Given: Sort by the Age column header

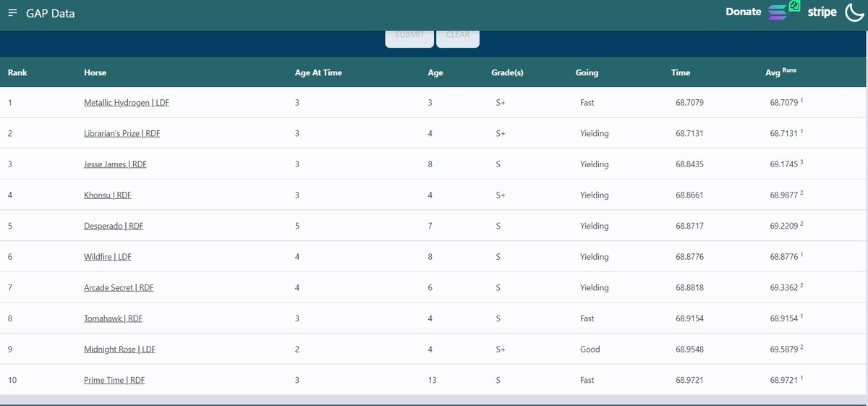Looking at the screenshot, I should coord(435,72).
